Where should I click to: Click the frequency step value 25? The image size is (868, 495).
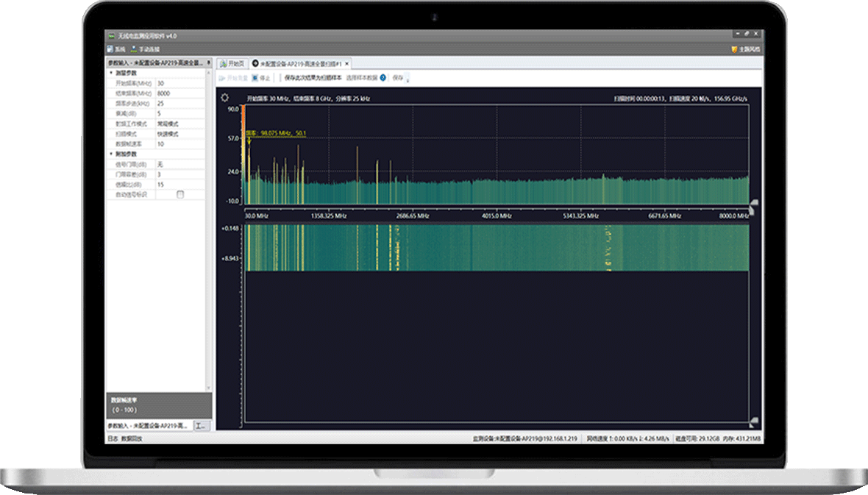click(180, 104)
